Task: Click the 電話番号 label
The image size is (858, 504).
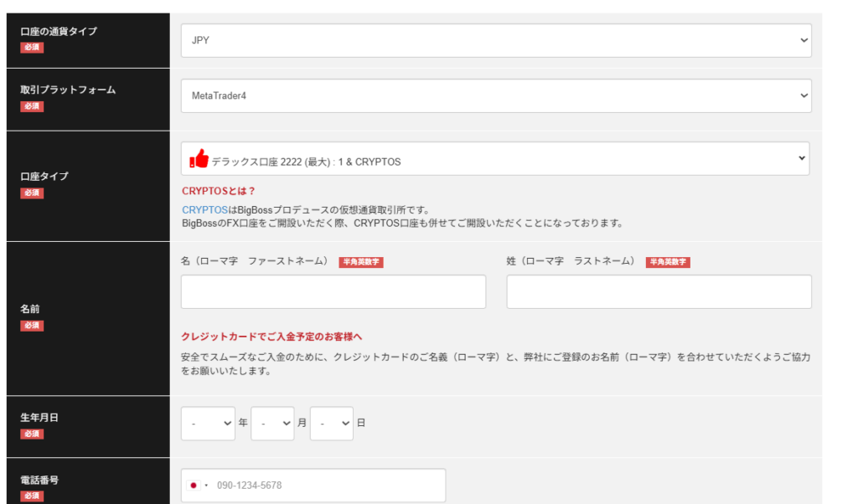Action: coord(39,480)
